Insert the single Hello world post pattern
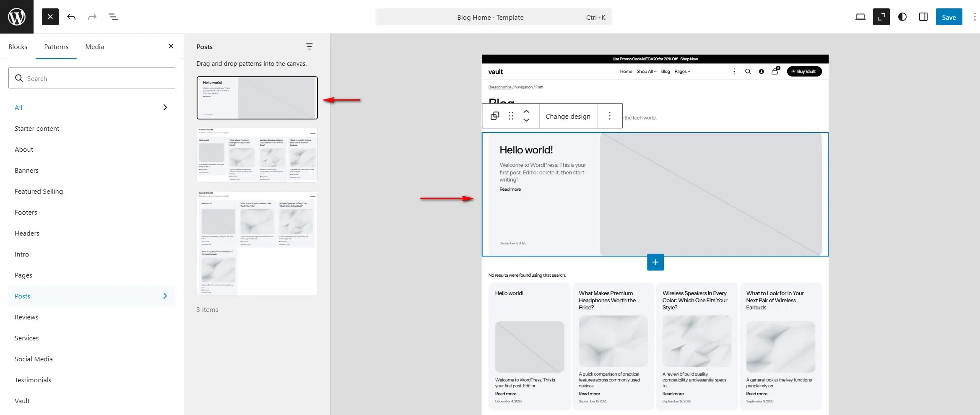Image resolution: width=980 pixels, height=415 pixels. (x=257, y=98)
